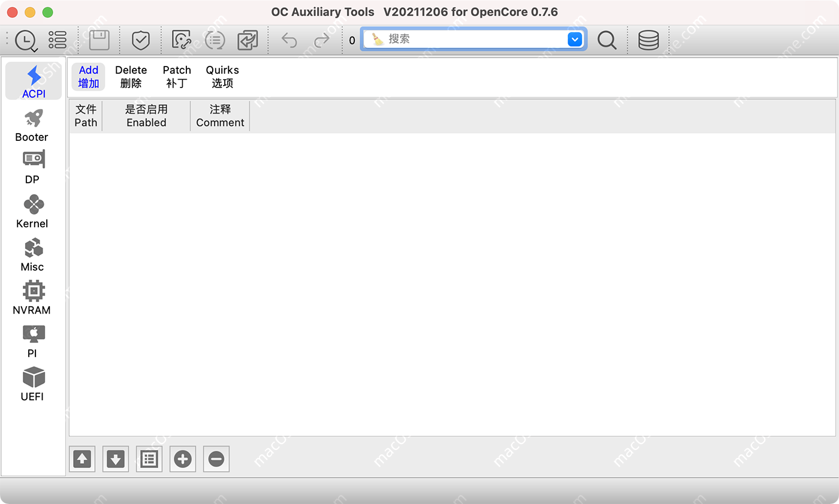Go to the NVRAM chip section
This screenshot has height=504, width=839.
32,298
